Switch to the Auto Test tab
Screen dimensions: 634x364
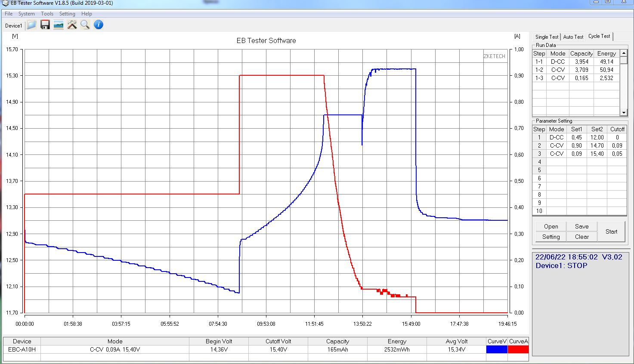pos(573,37)
